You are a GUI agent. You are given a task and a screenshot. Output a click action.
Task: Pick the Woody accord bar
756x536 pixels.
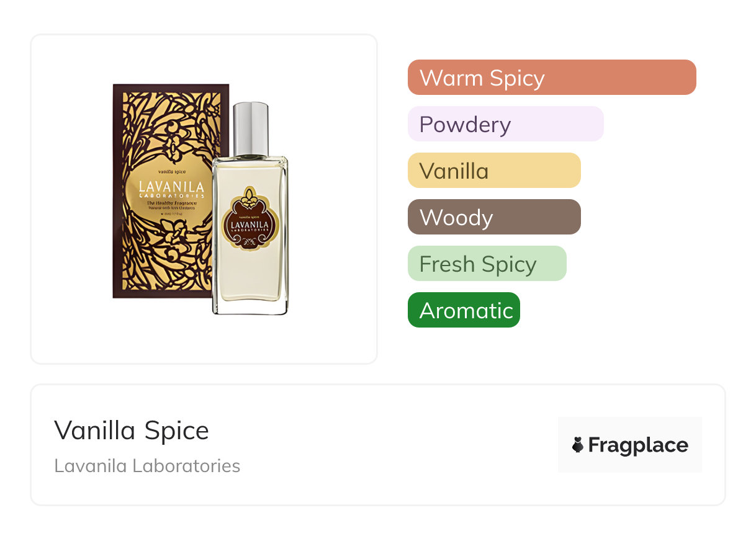[x=494, y=217]
